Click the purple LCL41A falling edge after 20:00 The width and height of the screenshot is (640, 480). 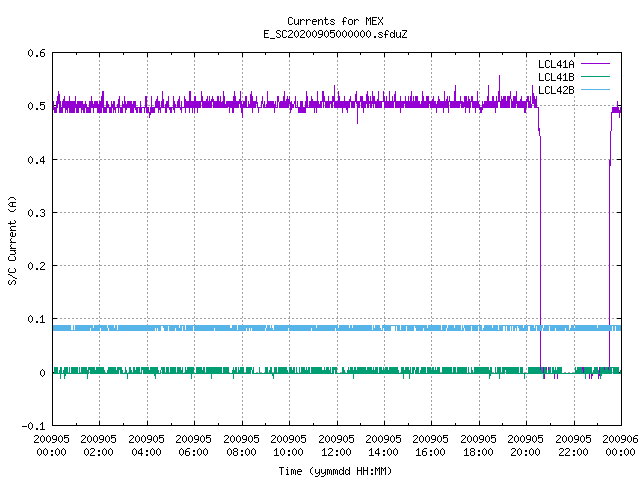[540, 245]
